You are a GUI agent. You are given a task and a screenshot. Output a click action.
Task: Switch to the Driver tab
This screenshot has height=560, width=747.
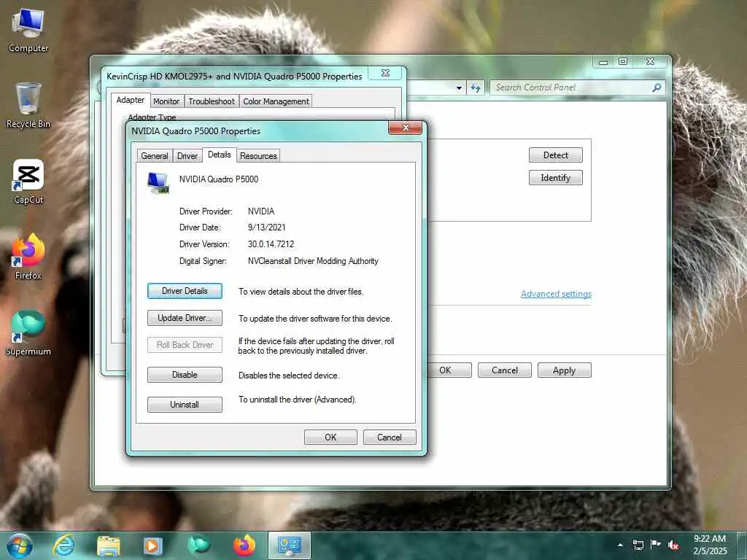click(187, 156)
